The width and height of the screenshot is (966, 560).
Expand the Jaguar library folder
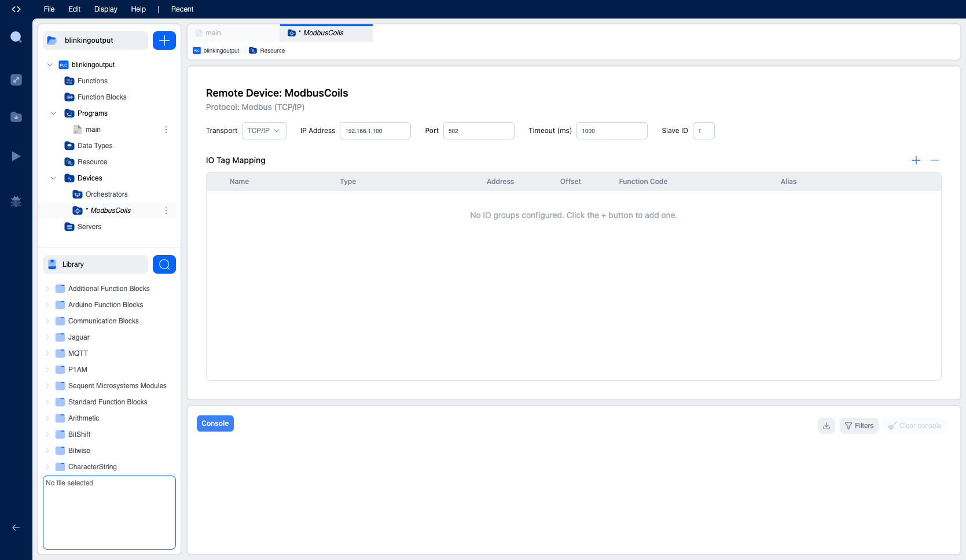pyautogui.click(x=47, y=337)
